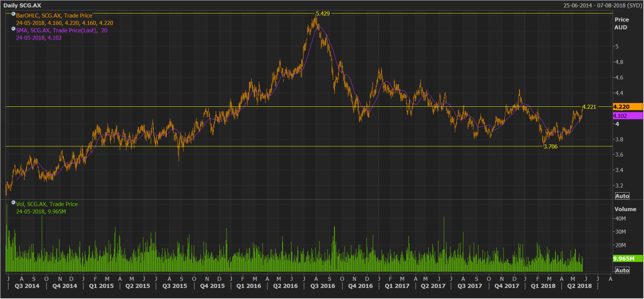The width and height of the screenshot is (644, 299).
Task: Click the BarOHLC values line showing 4.160, 4.220
Action: (64, 23)
